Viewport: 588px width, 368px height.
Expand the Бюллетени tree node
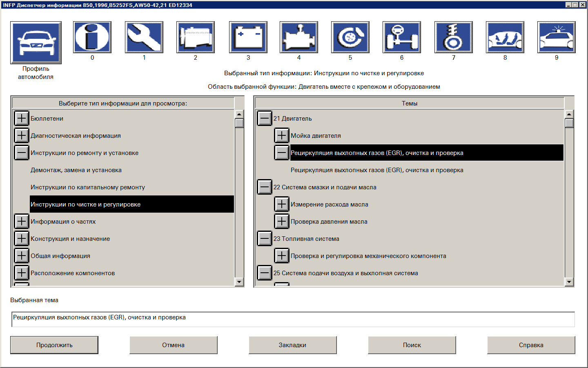click(22, 118)
